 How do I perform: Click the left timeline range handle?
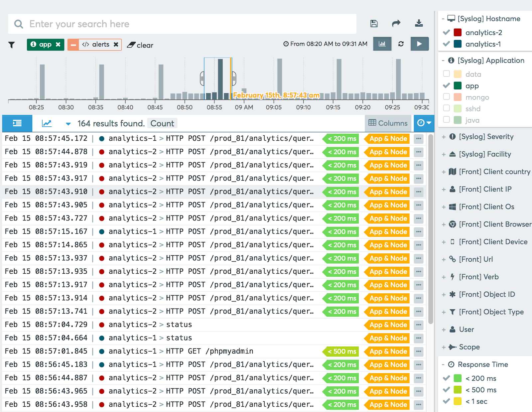tap(202, 78)
